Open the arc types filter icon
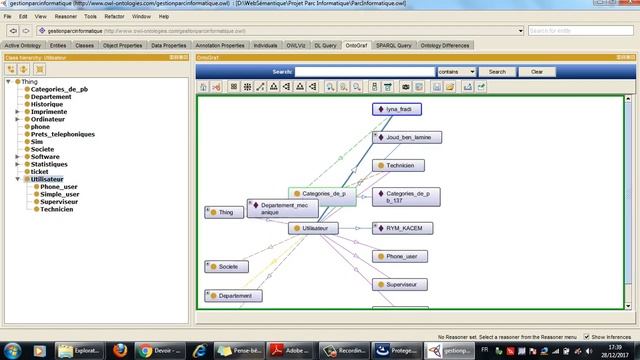Screen dimensions: 640x360 coord(388,87)
